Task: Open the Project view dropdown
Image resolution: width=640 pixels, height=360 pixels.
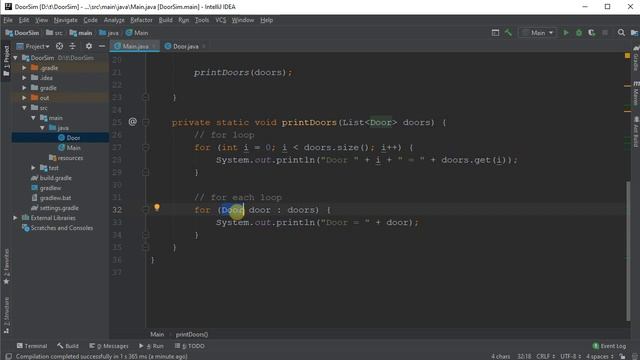Action: pyautogui.click(x=33, y=46)
